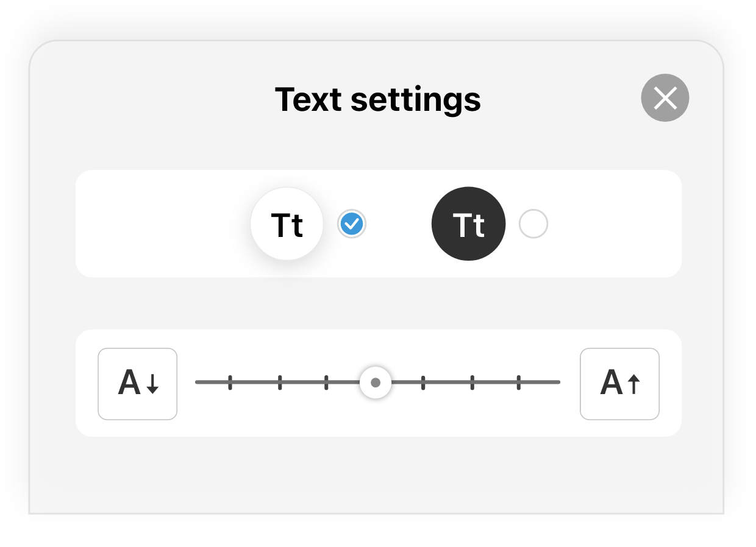Decrease text size with A down-arrow button
The height and width of the screenshot is (547, 756).
point(138,384)
